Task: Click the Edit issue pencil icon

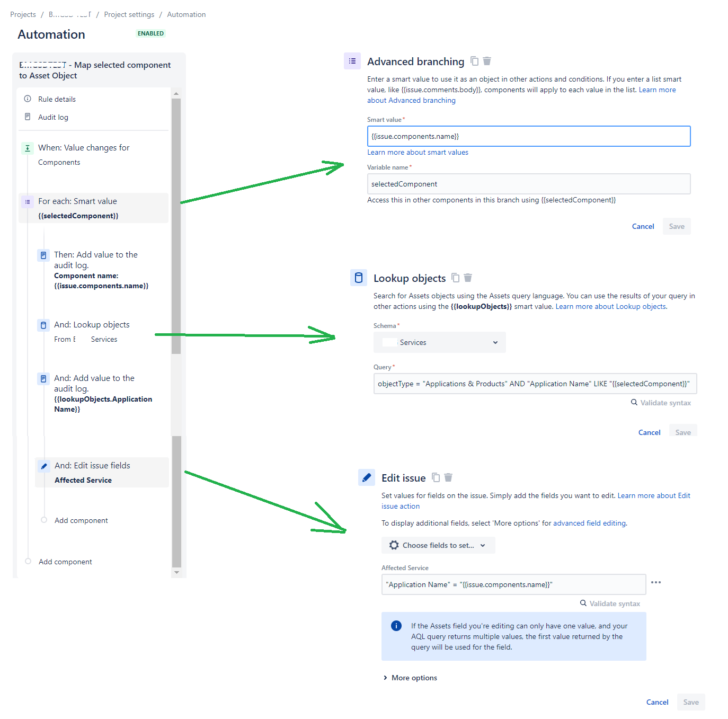Action: pyautogui.click(x=367, y=477)
